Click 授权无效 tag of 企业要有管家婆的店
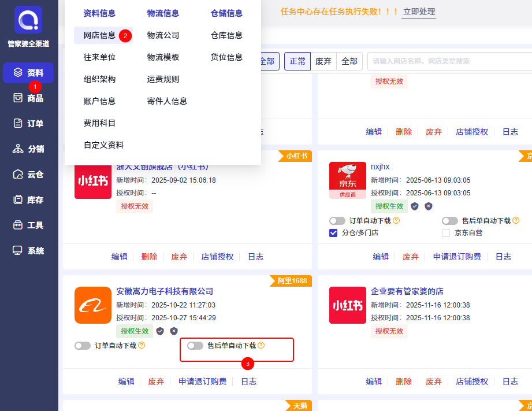 pyautogui.click(x=389, y=331)
